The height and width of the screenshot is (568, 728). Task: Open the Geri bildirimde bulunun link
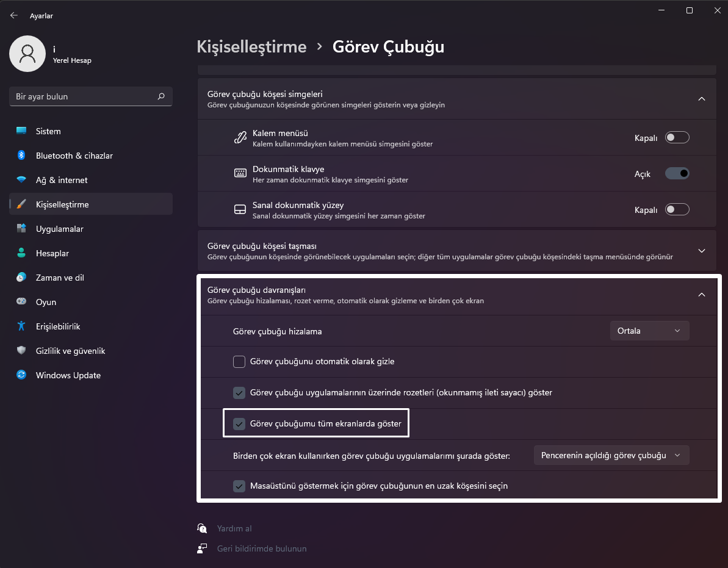[262, 548]
